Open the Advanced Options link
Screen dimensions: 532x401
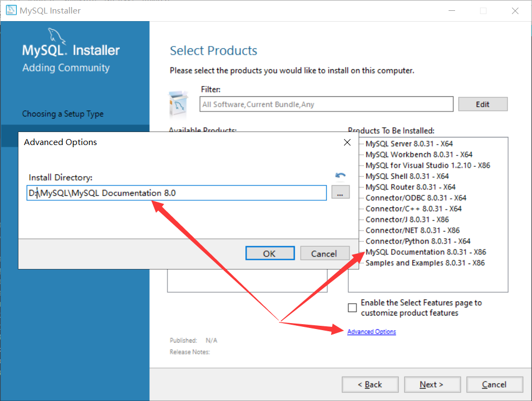[372, 332]
